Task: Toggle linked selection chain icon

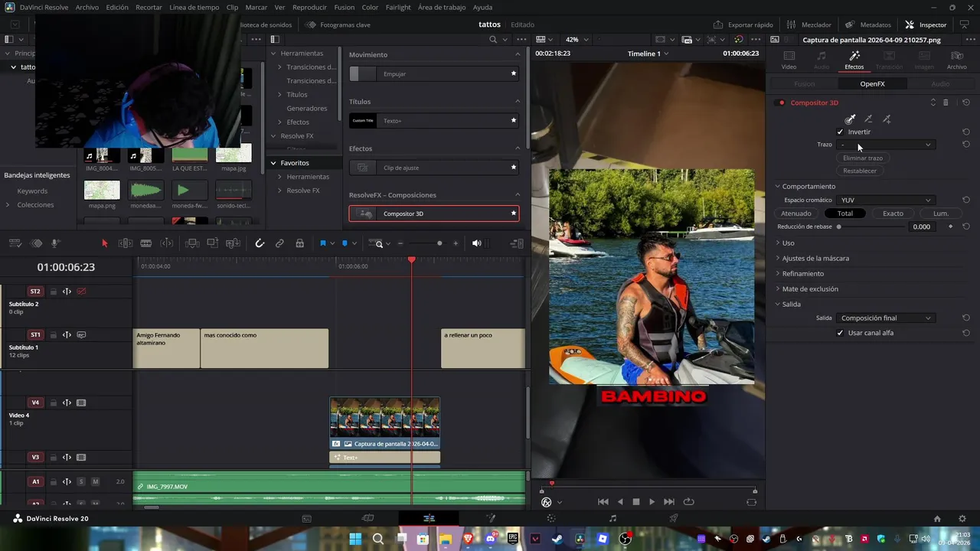Action: tap(279, 243)
